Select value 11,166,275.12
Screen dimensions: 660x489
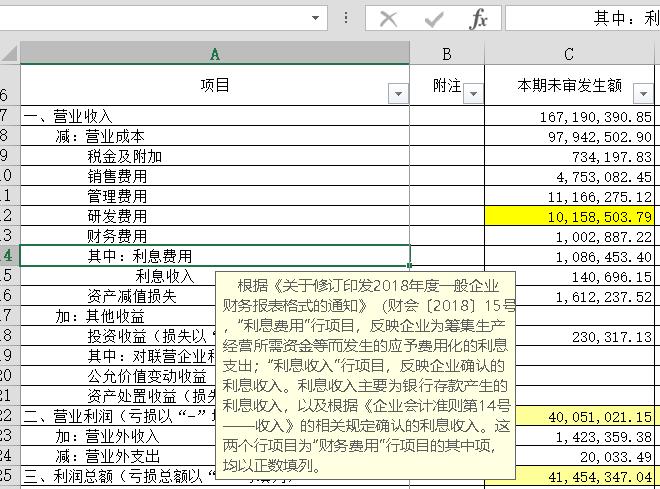(x=570, y=196)
